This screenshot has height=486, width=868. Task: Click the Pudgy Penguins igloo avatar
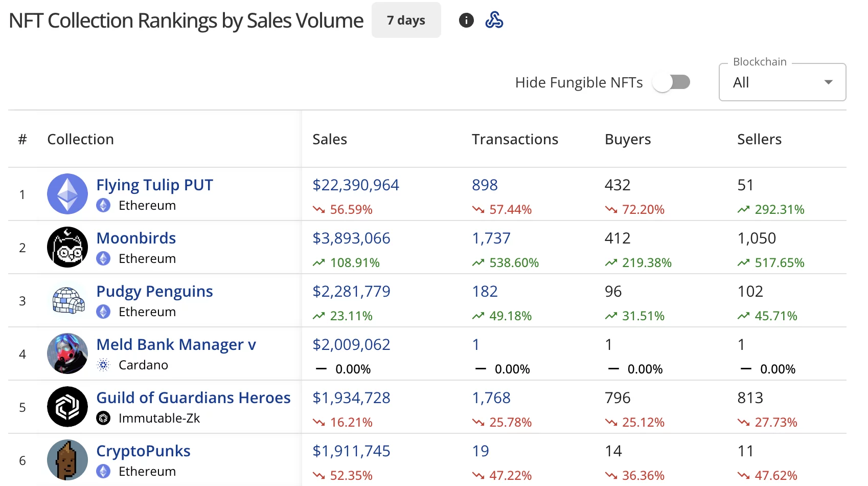point(67,300)
